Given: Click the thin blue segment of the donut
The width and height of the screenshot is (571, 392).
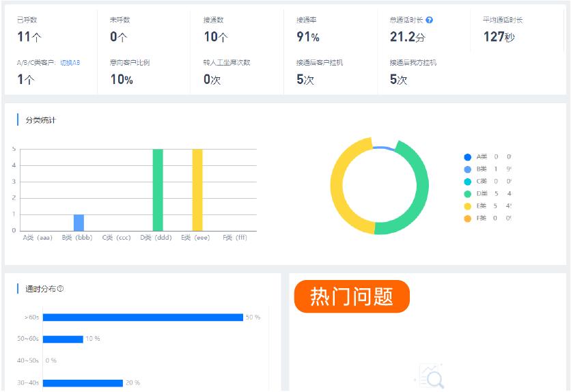Looking at the screenshot, I should coord(383,148).
